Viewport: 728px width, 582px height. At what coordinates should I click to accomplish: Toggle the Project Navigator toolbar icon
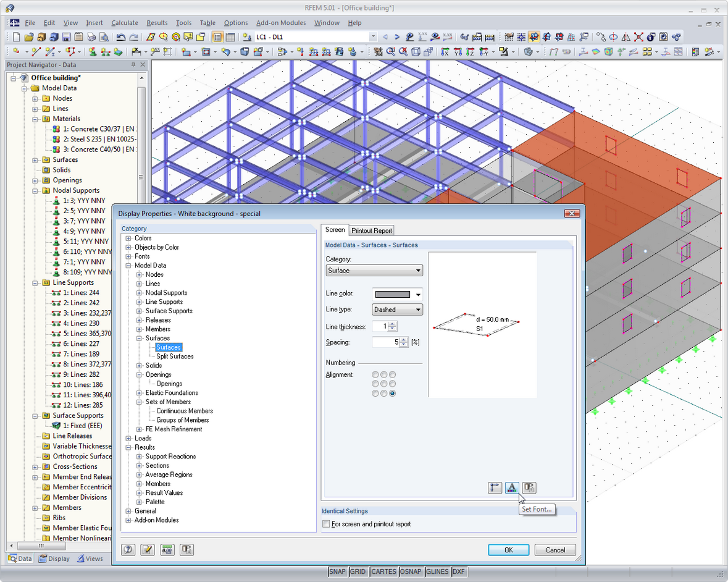[217, 36]
